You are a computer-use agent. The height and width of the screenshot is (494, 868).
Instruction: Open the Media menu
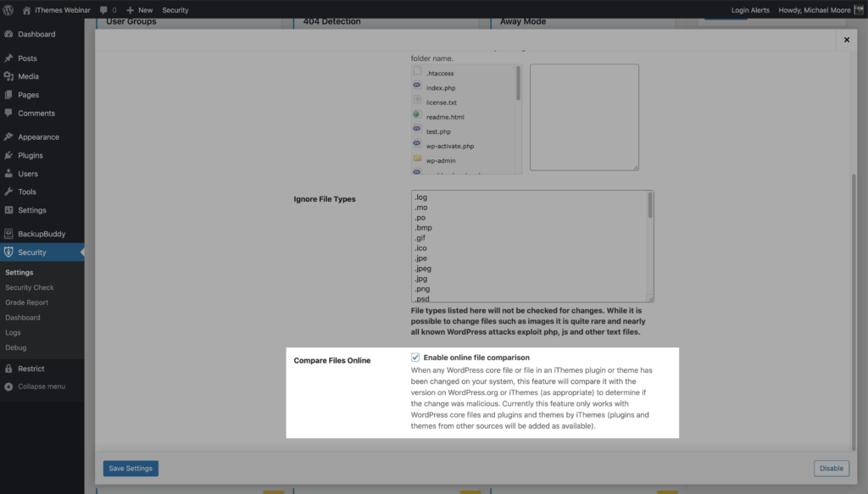click(x=42, y=76)
